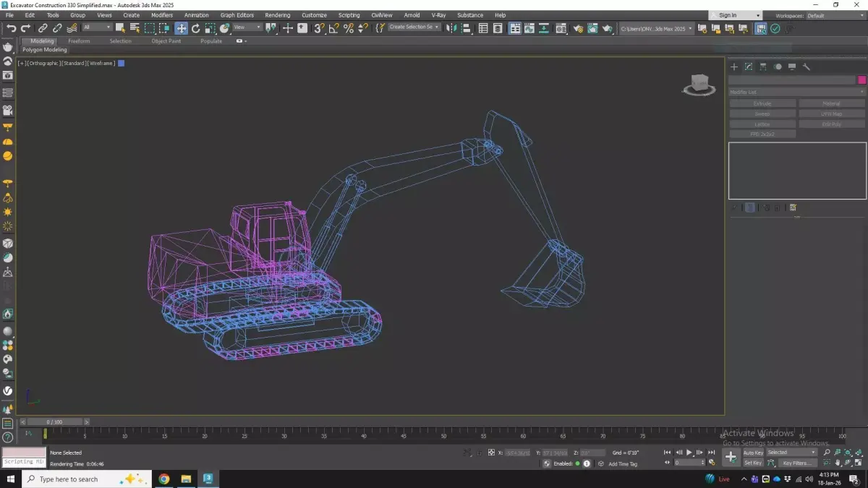This screenshot has height=488, width=868.
Task: Toggle the Percent Snap icon
Action: point(349,28)
